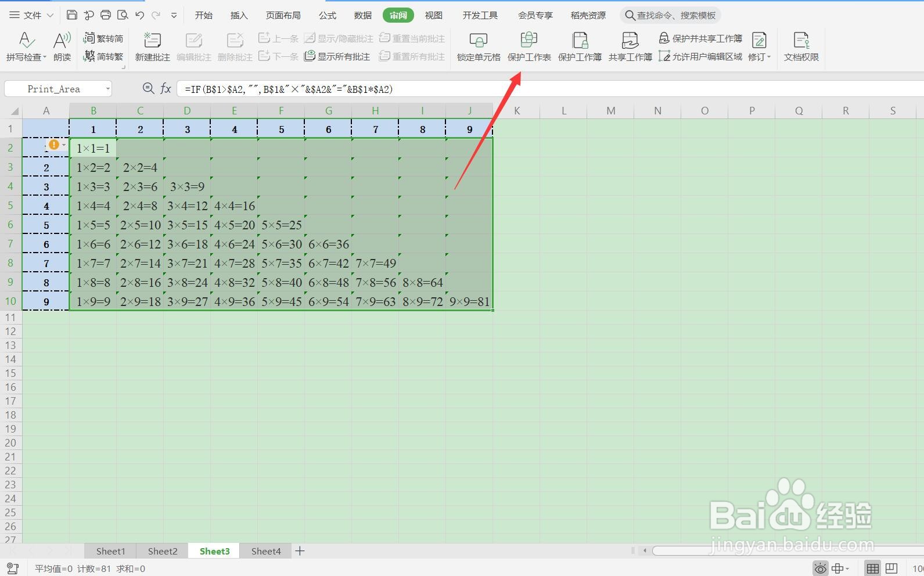Open the 会员专享 tab
Image resolution: width=924 pixels, height=576 pixels.
coord(535,15)
